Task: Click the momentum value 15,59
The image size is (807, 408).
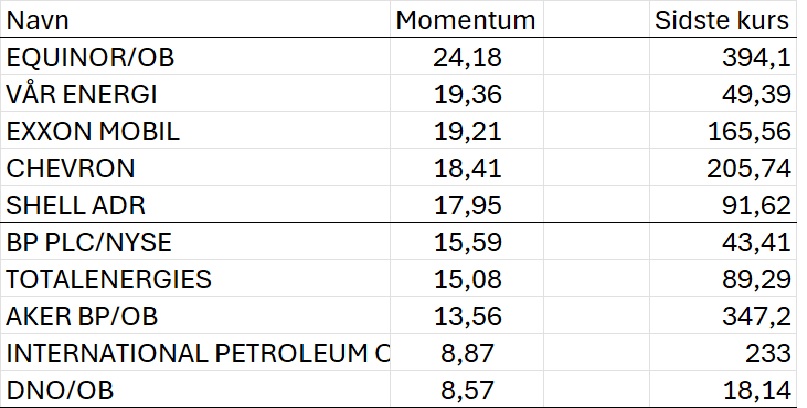Action: (467, 241)
